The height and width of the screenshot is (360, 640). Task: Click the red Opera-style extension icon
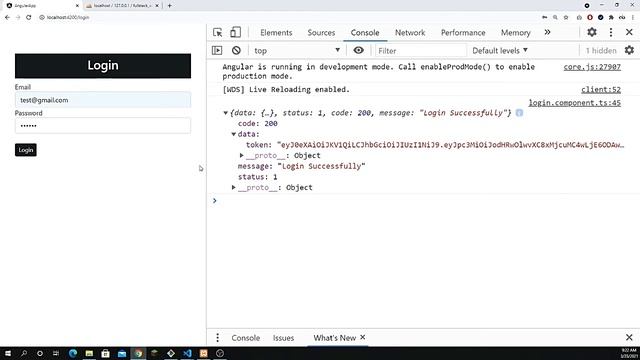pos(590,18)
